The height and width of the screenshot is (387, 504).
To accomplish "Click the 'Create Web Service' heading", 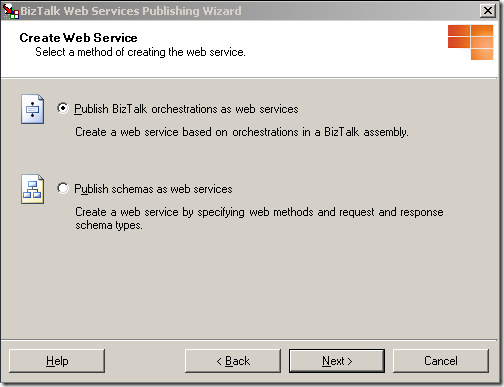I will (78, 38).
